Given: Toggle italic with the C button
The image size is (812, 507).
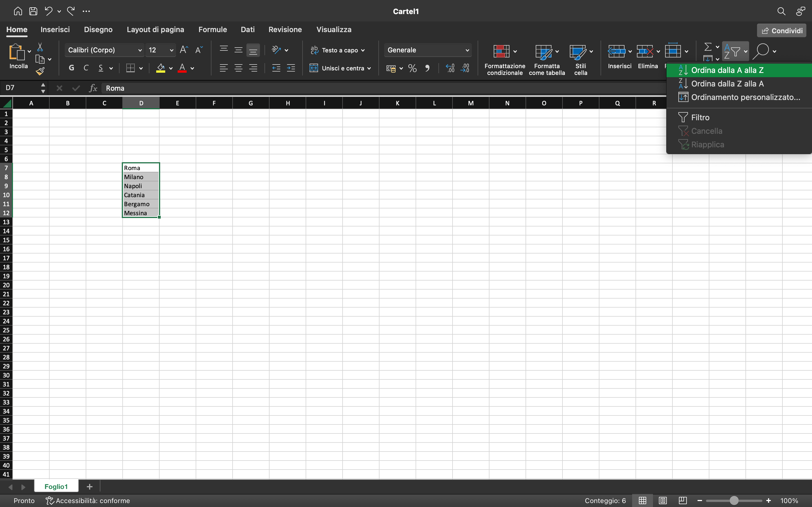Looking at the screenshot, I should [x=86, y=68].
